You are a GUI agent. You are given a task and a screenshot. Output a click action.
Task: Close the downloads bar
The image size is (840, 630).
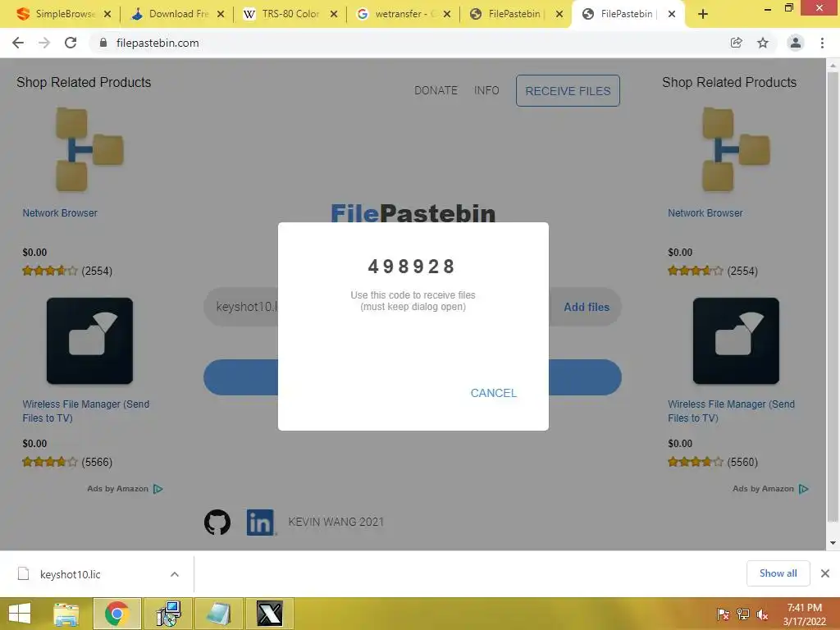coord(825,573)
